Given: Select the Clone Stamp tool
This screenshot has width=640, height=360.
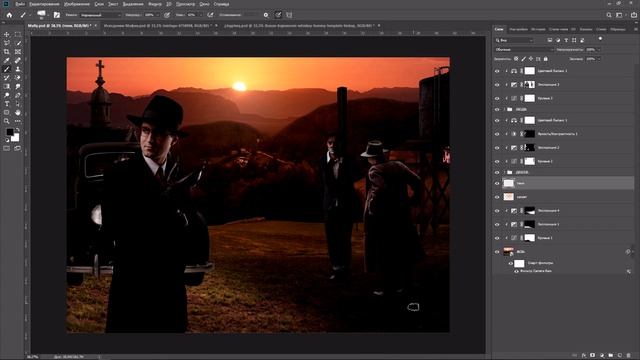Looking at the screenshot, I should (x=18, y=69).
